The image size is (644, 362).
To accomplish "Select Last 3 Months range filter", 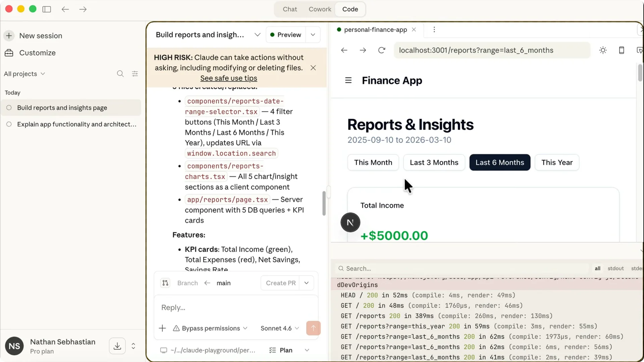I will [x=434, y=163].
